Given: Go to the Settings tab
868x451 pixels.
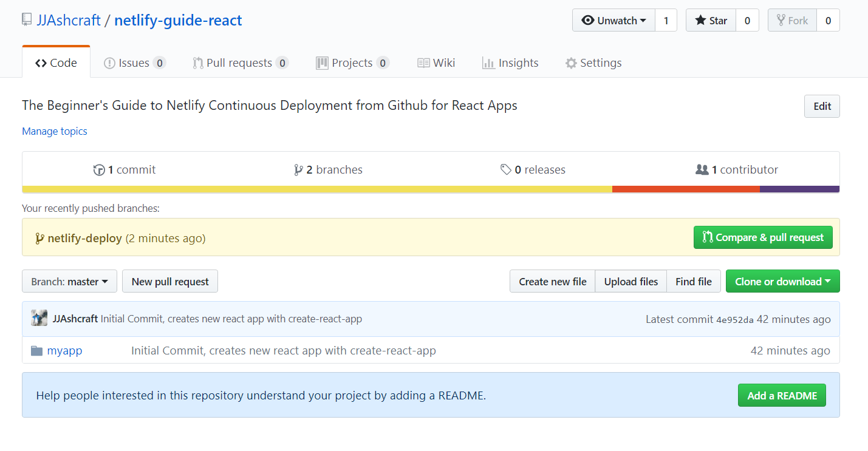Looking at the screenshot, I should (593, 63).
